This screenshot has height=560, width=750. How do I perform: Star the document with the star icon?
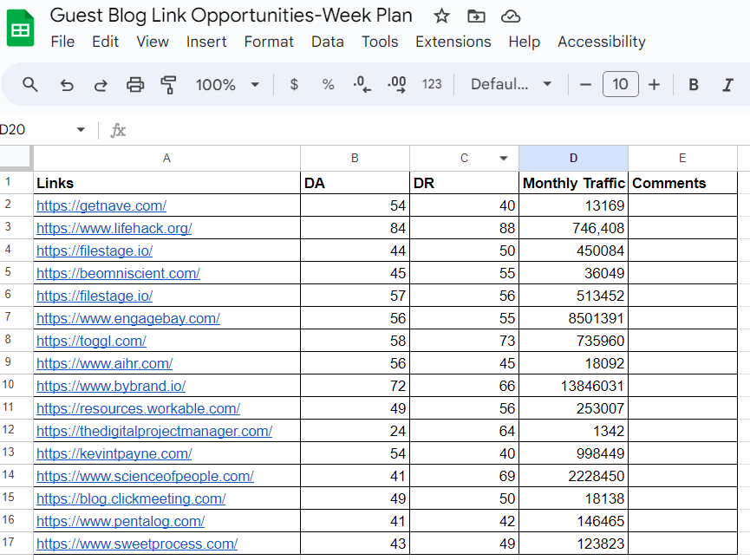coord(441,16)
